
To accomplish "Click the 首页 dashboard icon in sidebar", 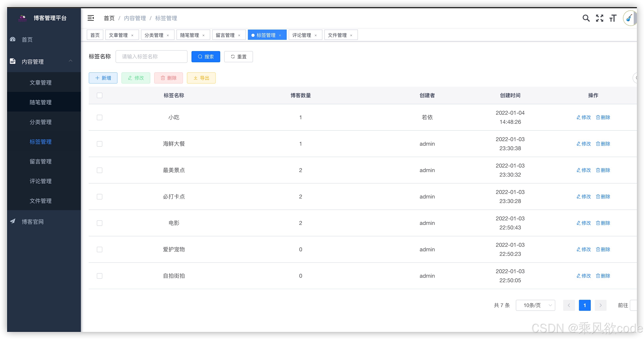I will click(x=13, y=39).
